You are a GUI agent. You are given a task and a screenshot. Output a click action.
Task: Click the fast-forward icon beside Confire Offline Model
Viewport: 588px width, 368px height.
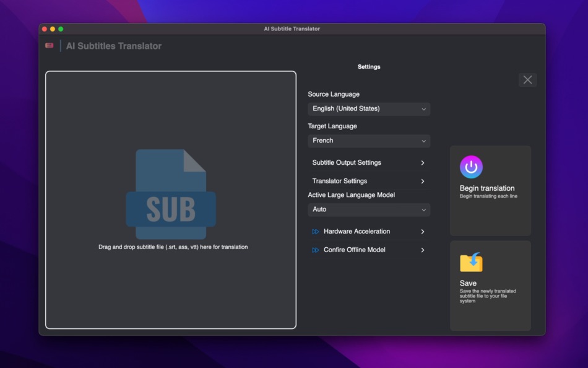tap(314, 250)
